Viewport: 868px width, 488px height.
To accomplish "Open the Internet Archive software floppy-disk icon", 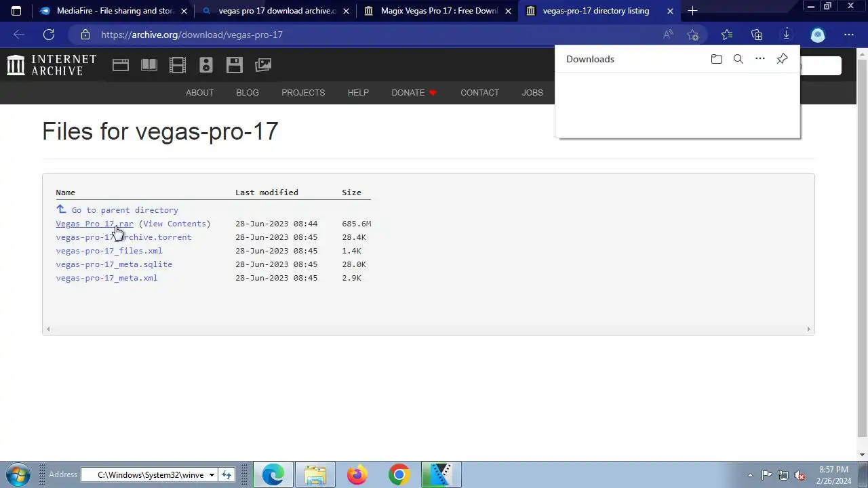I will point(235,65).
